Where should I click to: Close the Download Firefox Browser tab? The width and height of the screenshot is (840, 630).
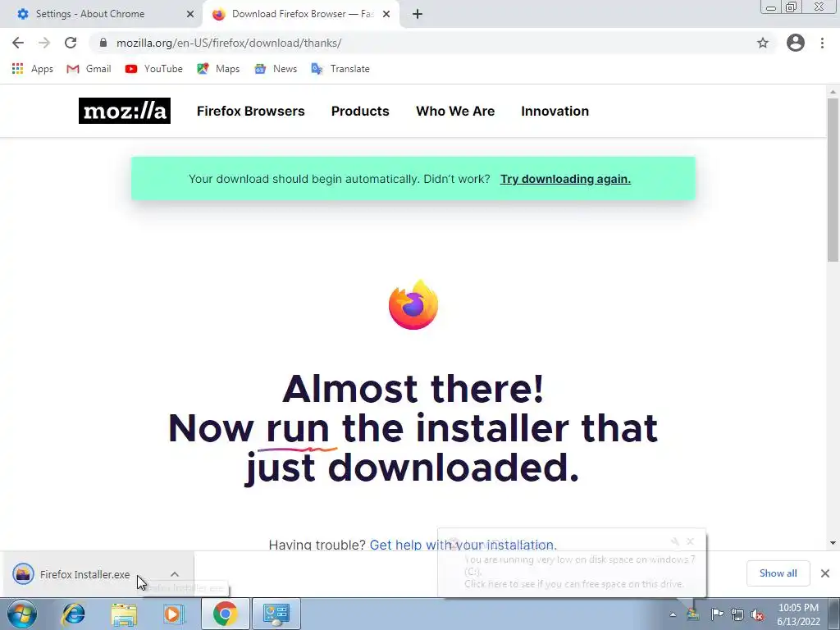pyautogui.click(x=386, y=14)
